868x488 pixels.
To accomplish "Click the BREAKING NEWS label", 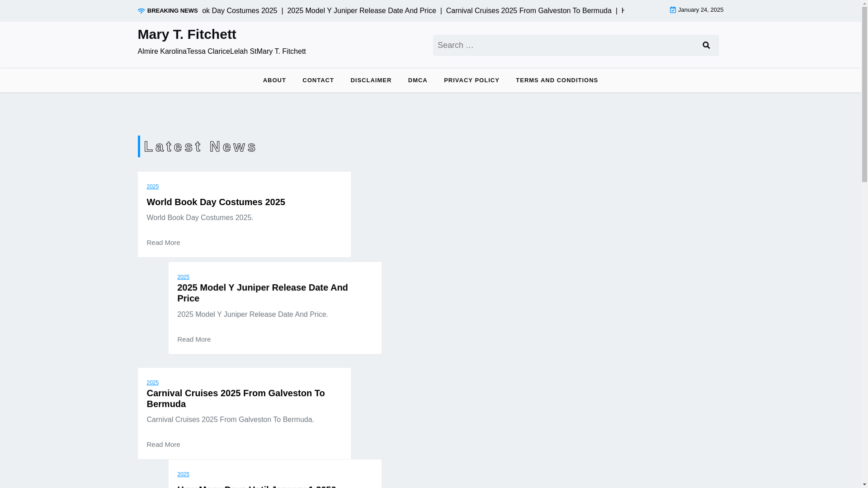I will click(x=173, y=11).
